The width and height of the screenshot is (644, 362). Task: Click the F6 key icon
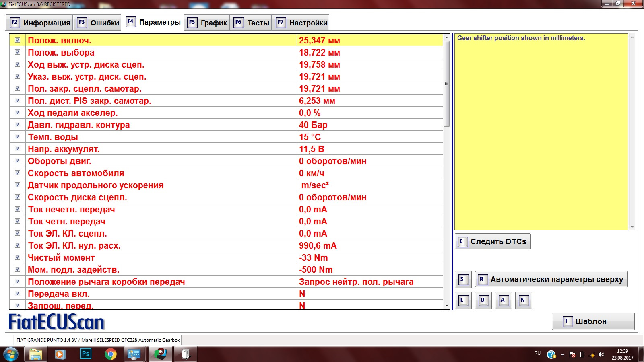click(238, 22)
